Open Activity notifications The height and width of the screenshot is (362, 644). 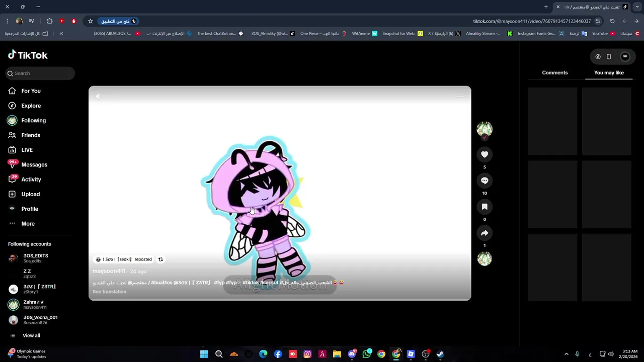tap(24, 179)
